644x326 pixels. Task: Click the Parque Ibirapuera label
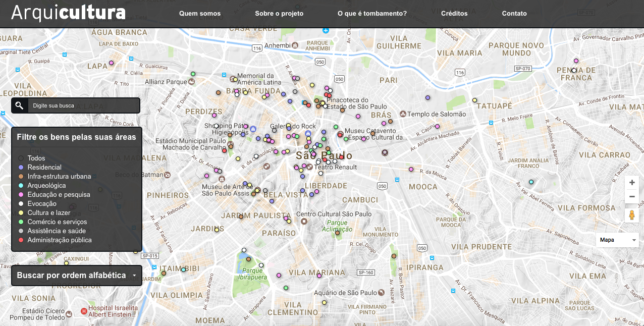[251, 274]
